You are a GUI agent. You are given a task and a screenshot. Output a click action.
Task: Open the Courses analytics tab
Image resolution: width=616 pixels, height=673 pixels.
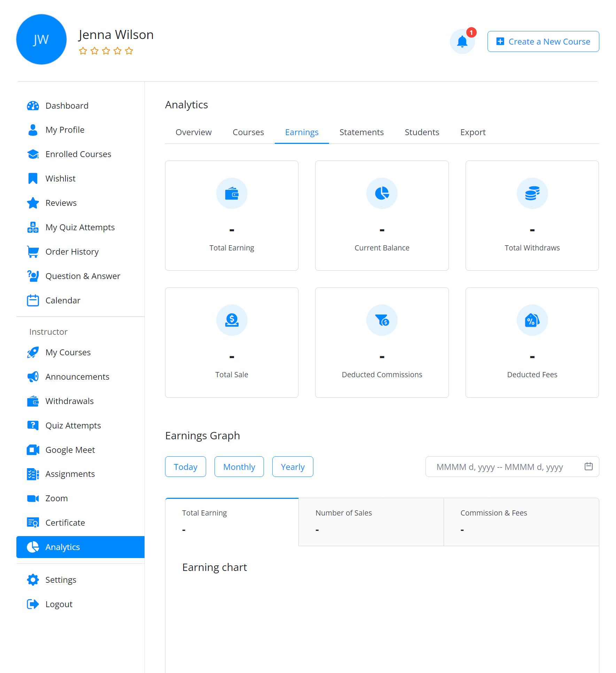[x=248, y=132]
